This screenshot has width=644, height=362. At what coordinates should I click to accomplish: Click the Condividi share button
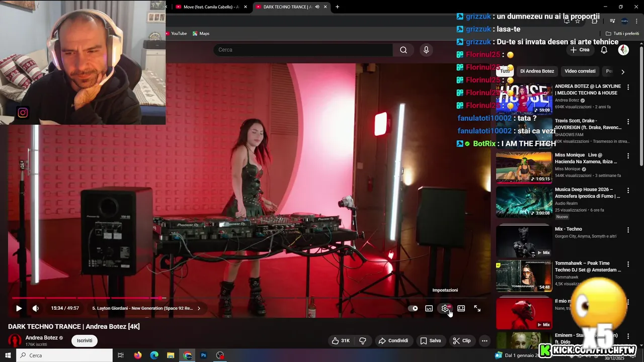pyautogui.click(x=393, y=340)
